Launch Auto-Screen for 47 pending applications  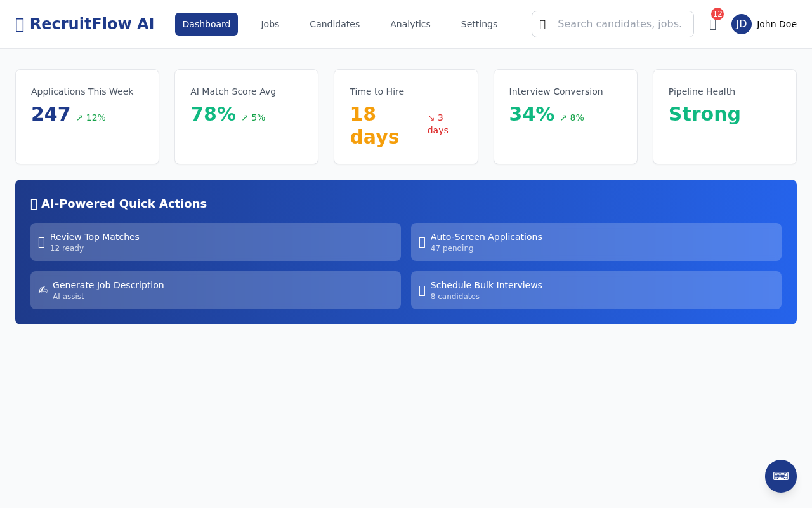coord(596,242)
